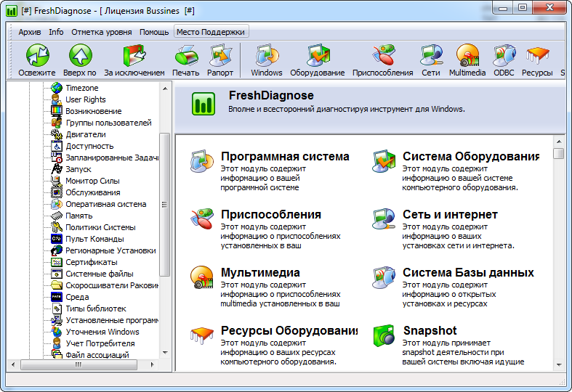Open the Система Оборудования heading link
The height and width of the screenshot is (392, 572).
click(x=470, y=156)
